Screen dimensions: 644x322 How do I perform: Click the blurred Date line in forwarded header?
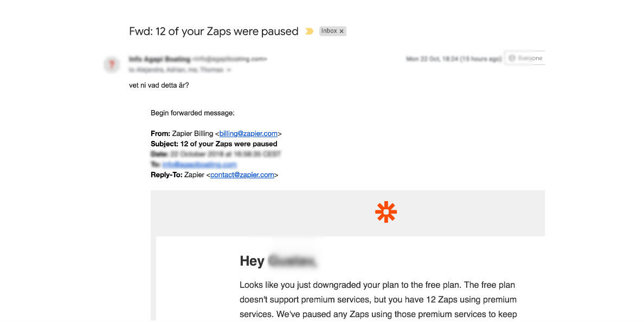tap(215, 154)
